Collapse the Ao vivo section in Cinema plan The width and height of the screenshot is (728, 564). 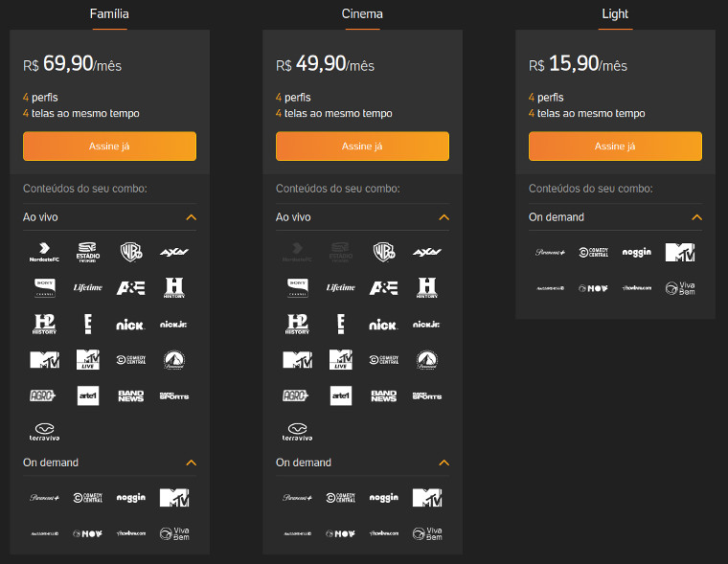point(444,217)
